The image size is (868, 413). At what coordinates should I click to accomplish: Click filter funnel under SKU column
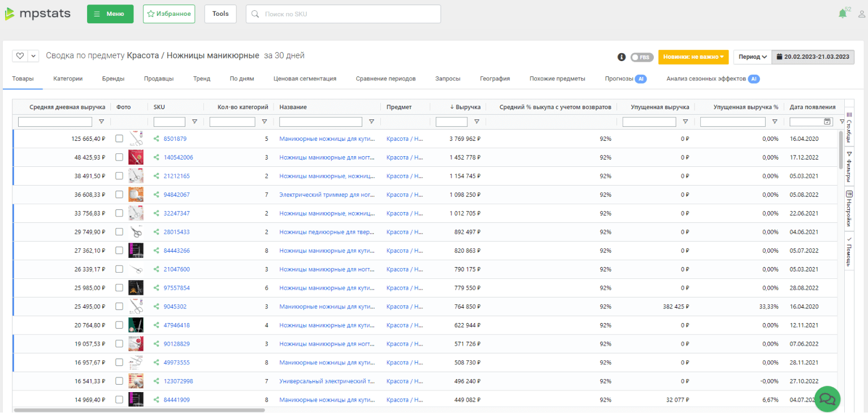coord(194,122)
